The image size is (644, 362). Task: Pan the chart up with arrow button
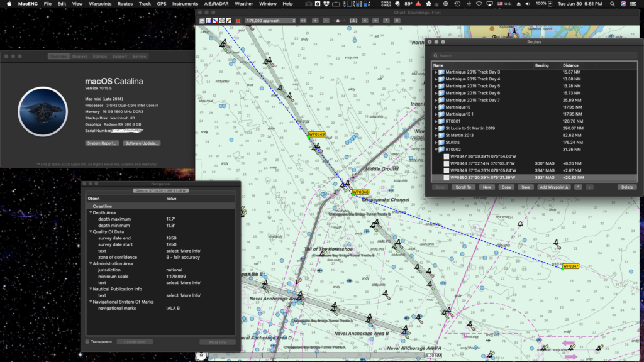[386, 21]
